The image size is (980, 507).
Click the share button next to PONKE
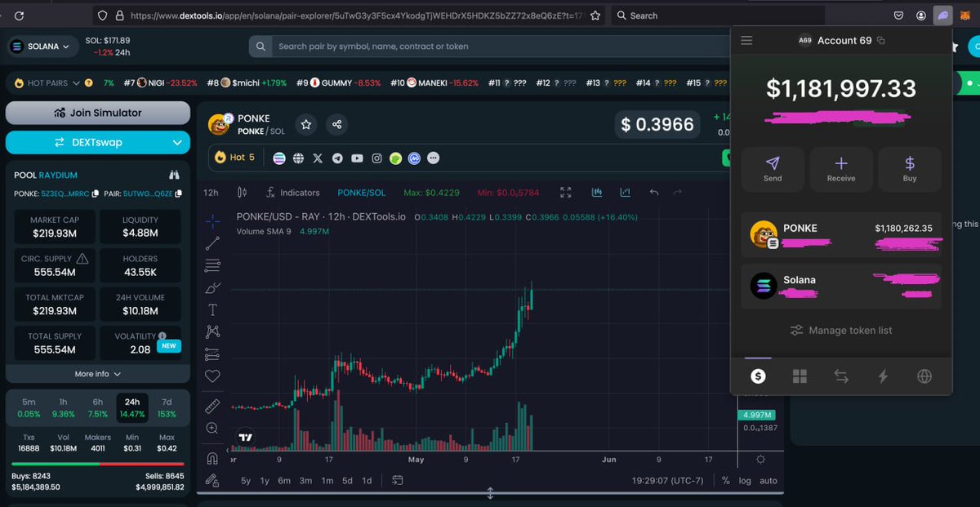click(x=336, y=125)
